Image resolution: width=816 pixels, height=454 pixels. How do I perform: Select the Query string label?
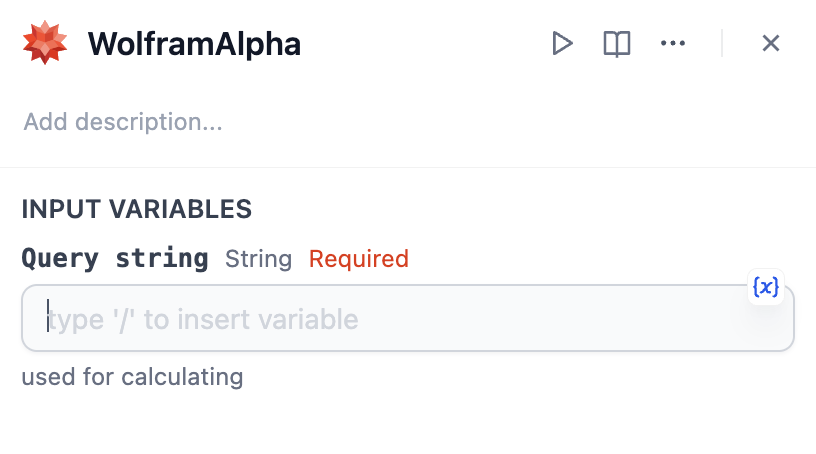pyautogui.click(x=115, y=259)
